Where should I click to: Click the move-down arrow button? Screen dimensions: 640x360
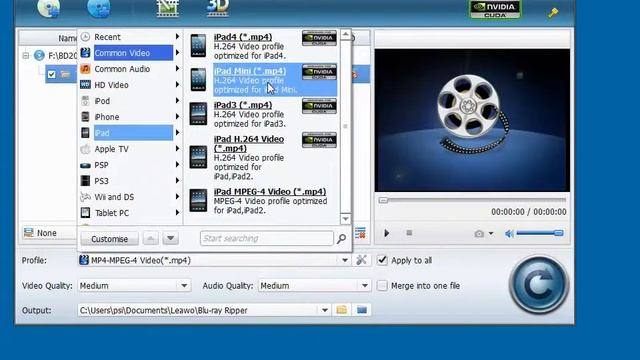[x=171, y=238]
